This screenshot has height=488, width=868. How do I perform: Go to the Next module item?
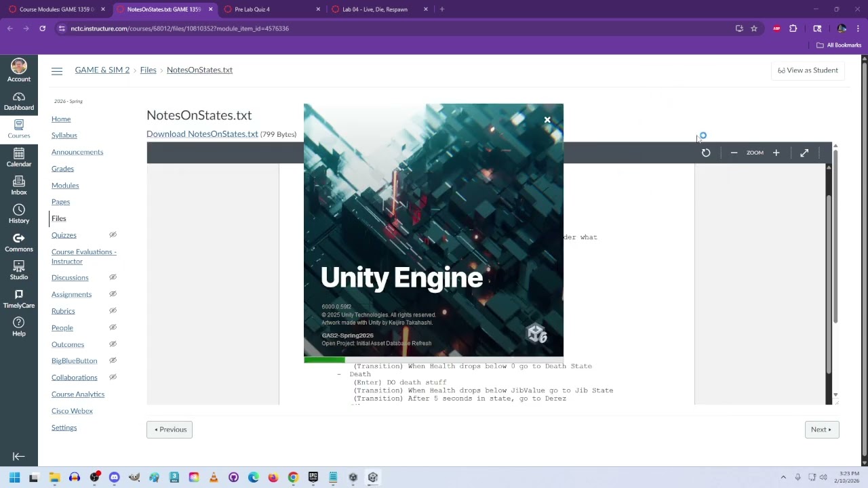[x=822, y=430]
